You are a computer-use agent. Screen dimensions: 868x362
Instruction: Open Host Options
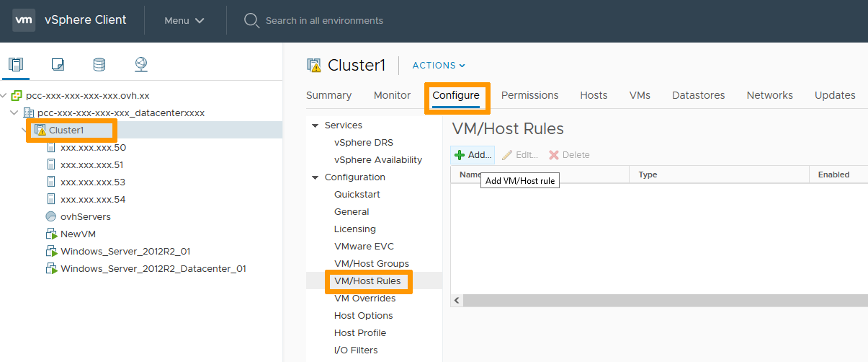[x=364, y=316]
